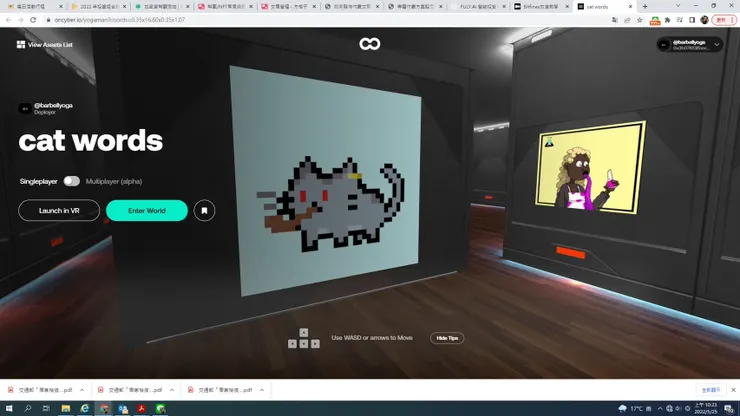
Task: Expand the second PDF download's options arrow
Action: (x=172, y=390)
